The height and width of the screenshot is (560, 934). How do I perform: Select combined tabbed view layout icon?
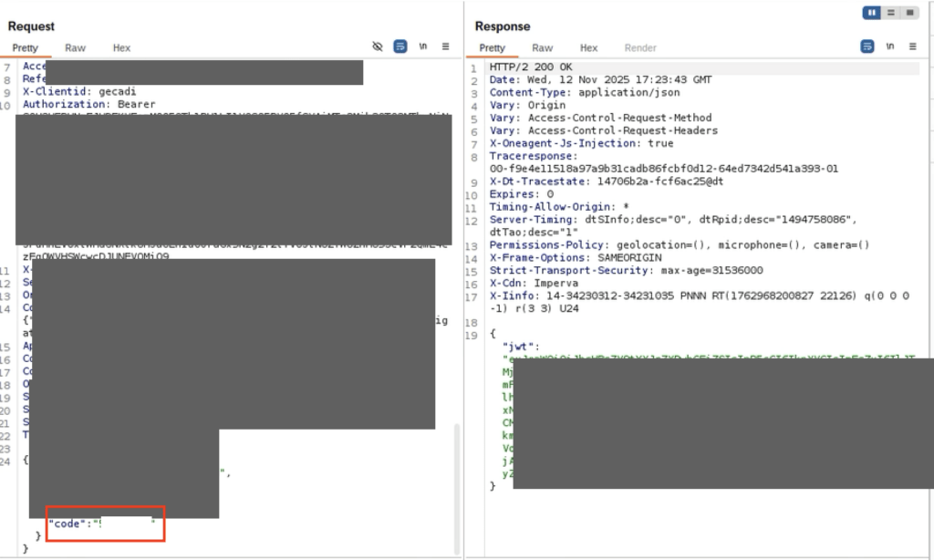910,13
